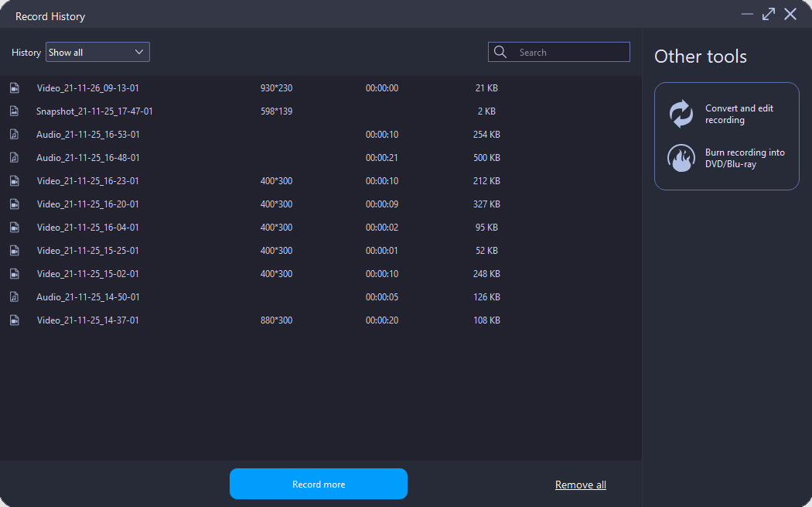Maximize the Record History window

tap(769, 14)
